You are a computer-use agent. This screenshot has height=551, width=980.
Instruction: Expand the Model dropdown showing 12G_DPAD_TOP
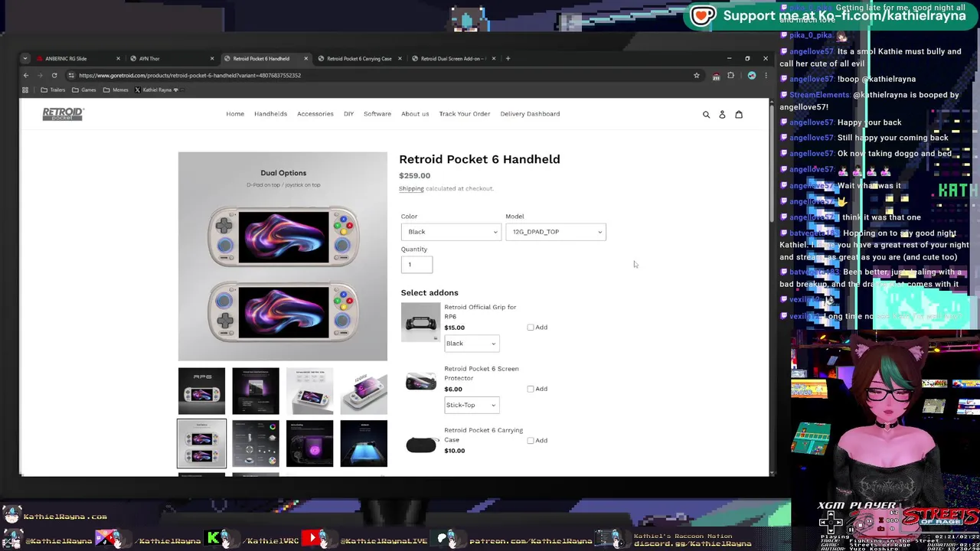[556, 232]
